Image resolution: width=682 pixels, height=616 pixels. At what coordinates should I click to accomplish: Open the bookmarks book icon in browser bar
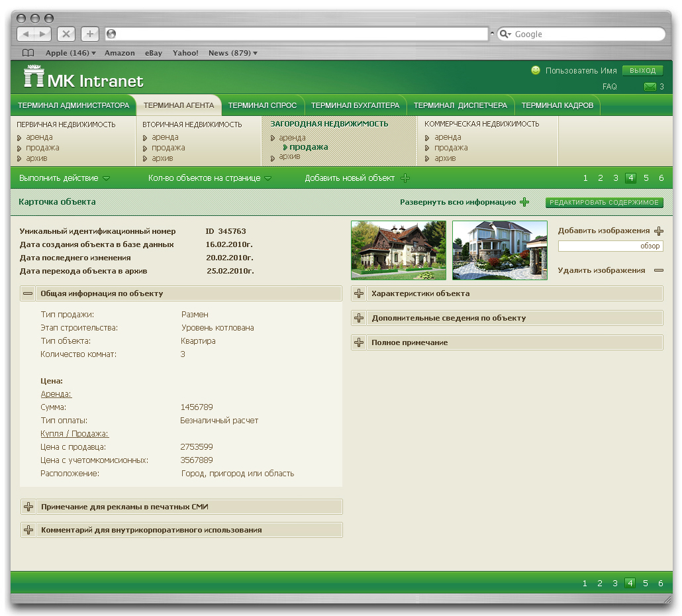(28, 53)
